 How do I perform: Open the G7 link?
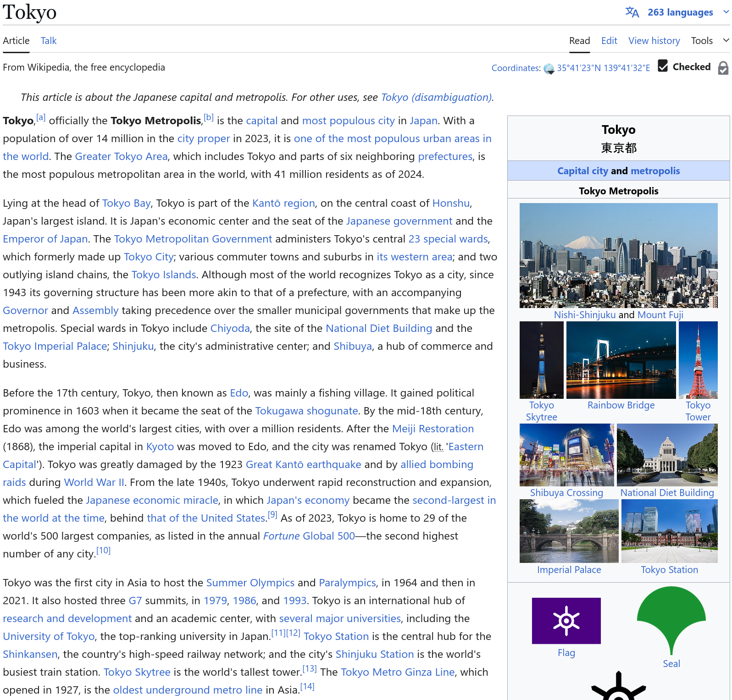pyautogui.click(x=135, y=601)
